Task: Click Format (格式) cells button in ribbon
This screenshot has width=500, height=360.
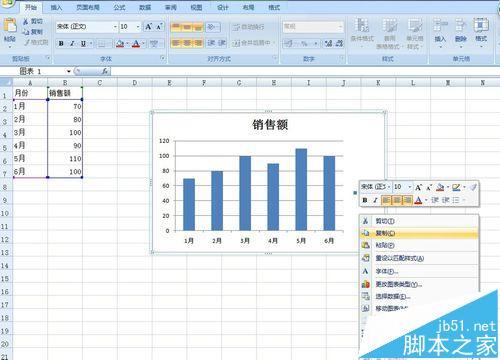Action: (481, 33)
